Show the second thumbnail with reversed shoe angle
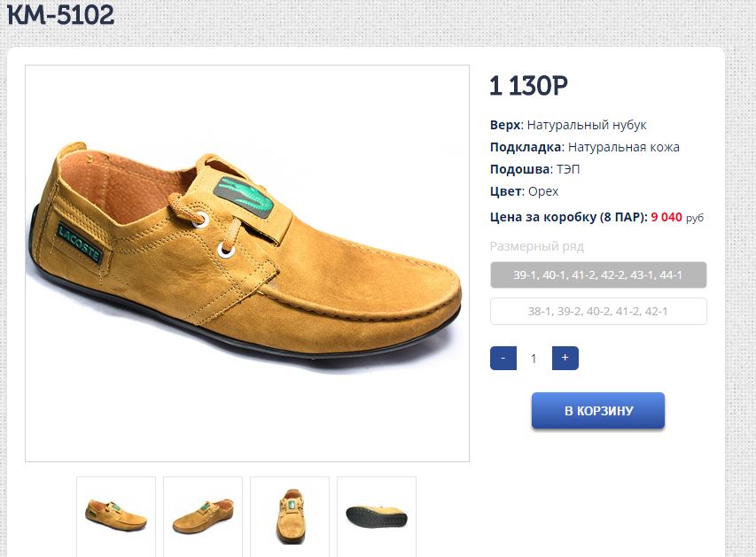Screen dimensions: 756x557 tap(203, 514)
